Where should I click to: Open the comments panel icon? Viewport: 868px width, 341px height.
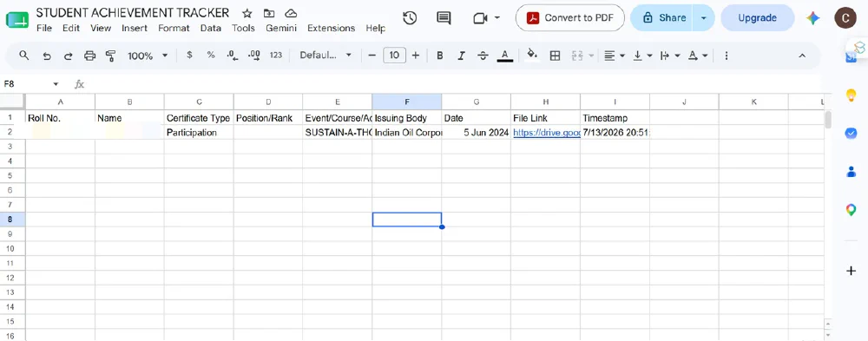[444, 17]
